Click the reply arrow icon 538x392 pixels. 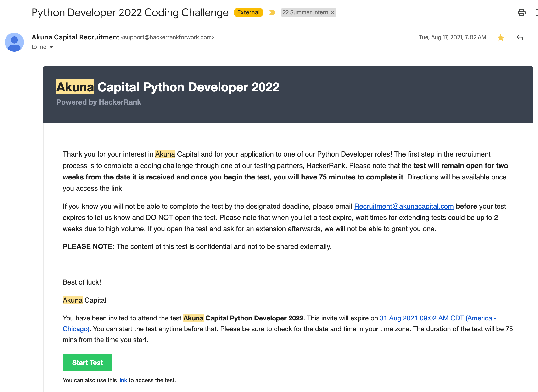click(520, 38)
